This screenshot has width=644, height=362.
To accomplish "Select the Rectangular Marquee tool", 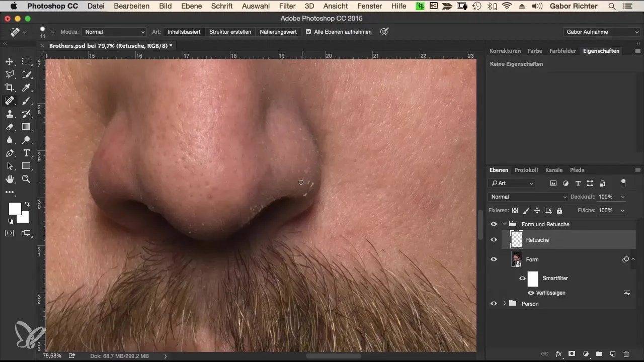I will (26, 62).
